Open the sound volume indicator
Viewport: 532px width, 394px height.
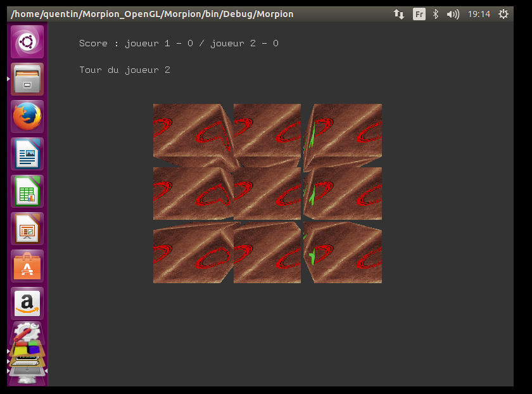tap(453, 15)
